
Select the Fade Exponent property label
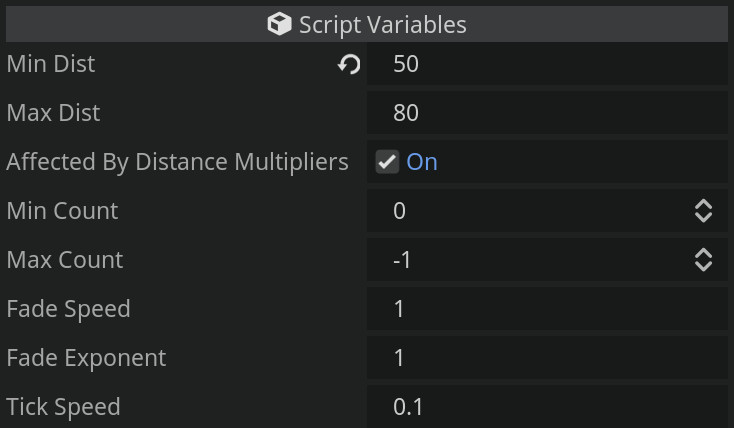pyautogui.click(x=86, y=358)
